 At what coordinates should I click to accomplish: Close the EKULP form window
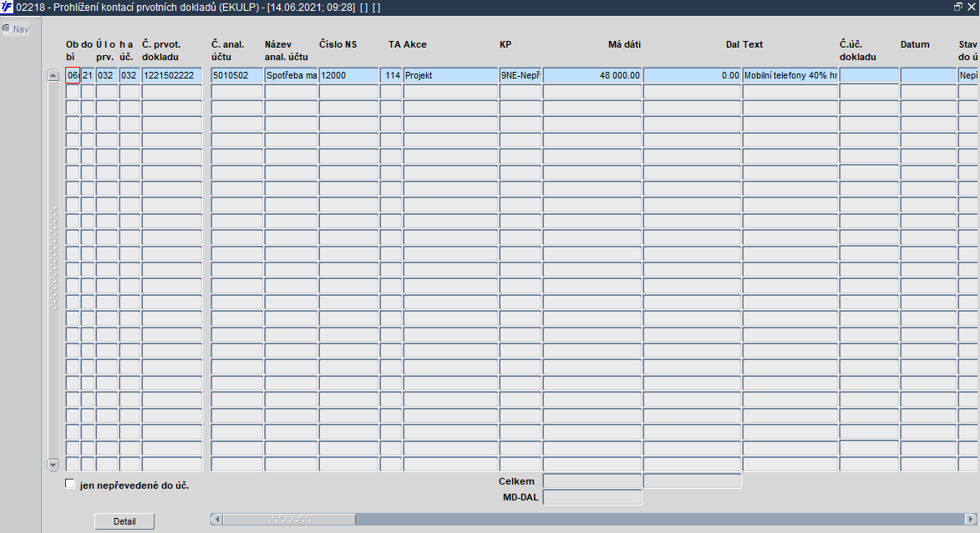click(x=972, y=7)
